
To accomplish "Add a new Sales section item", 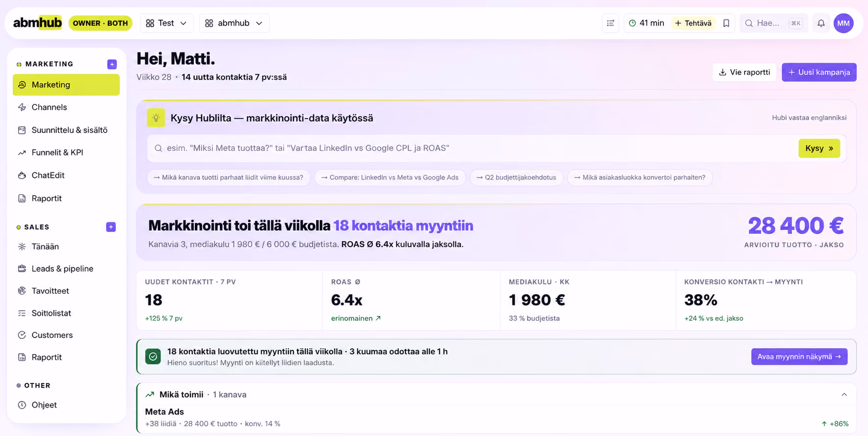I will point(111,227).
